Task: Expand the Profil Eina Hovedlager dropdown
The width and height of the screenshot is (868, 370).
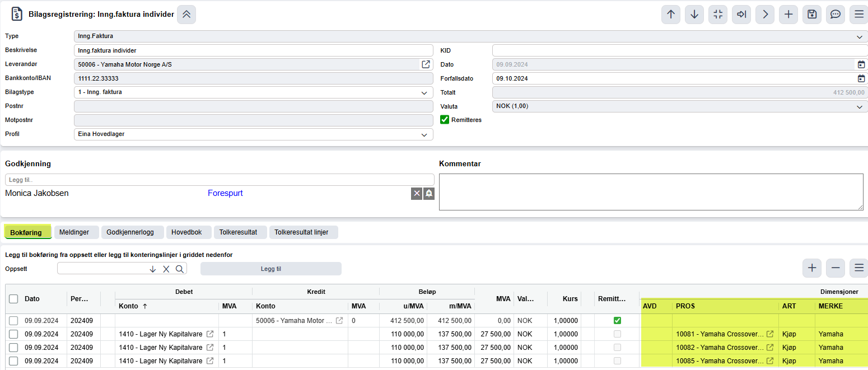Action: point(424,135)
